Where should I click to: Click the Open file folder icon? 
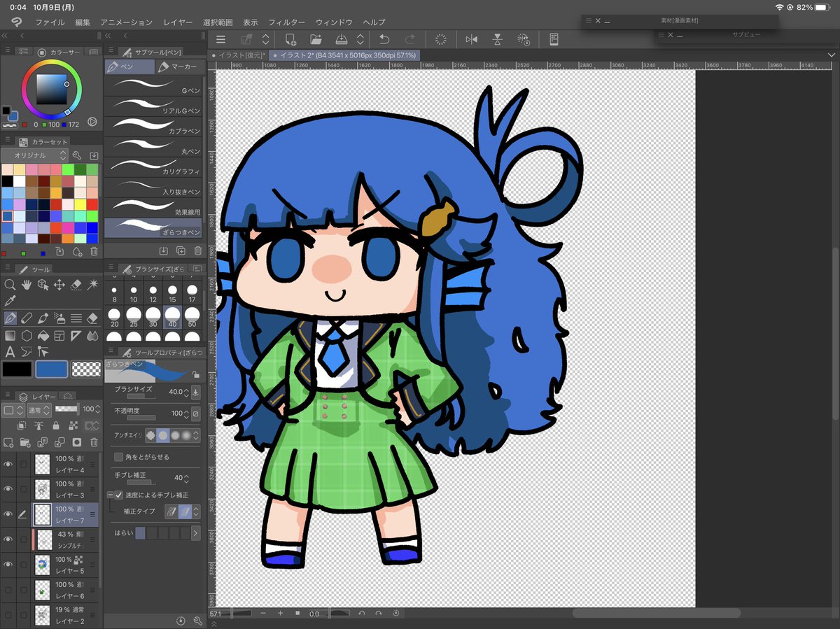(316, 40)
